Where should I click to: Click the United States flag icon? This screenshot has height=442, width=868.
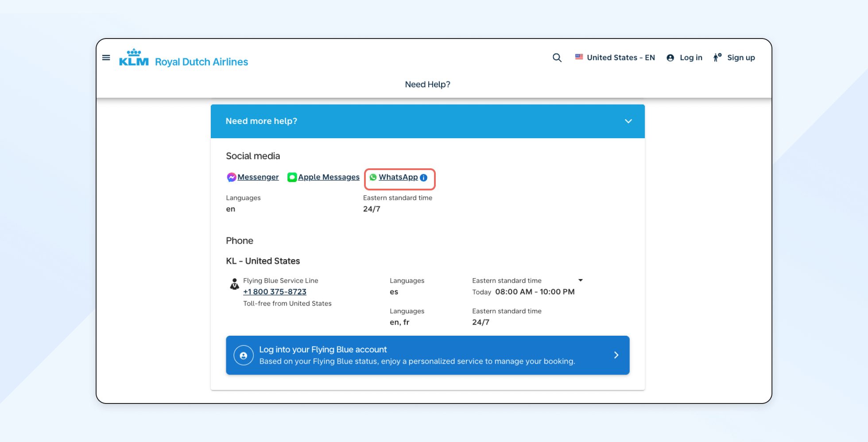tap(579, 57)
